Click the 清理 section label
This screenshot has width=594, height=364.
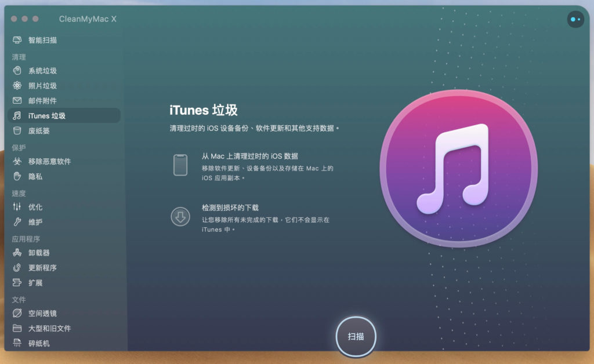[19, 57]
